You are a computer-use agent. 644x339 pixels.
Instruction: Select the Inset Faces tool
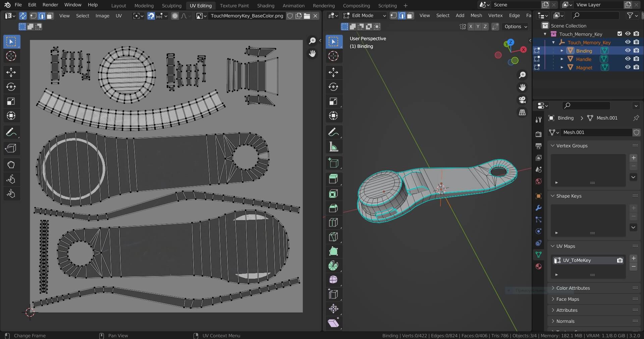333,194
